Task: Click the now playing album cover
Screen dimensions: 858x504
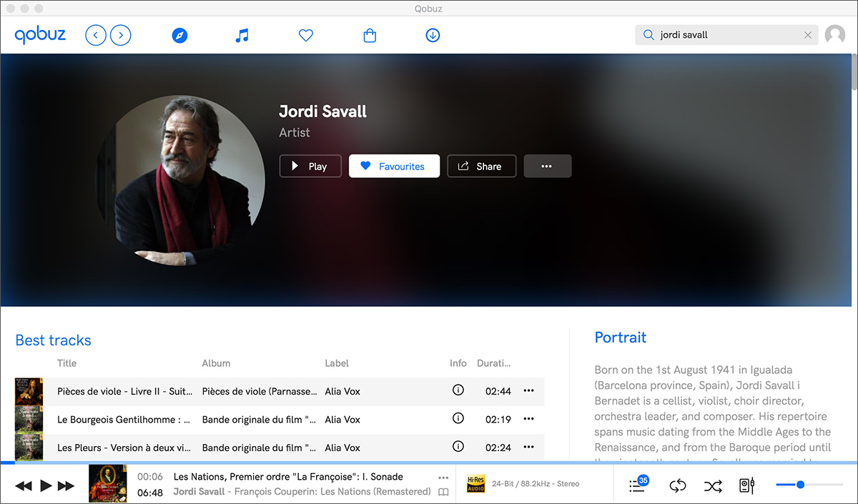Action: [x=108, y=484]
